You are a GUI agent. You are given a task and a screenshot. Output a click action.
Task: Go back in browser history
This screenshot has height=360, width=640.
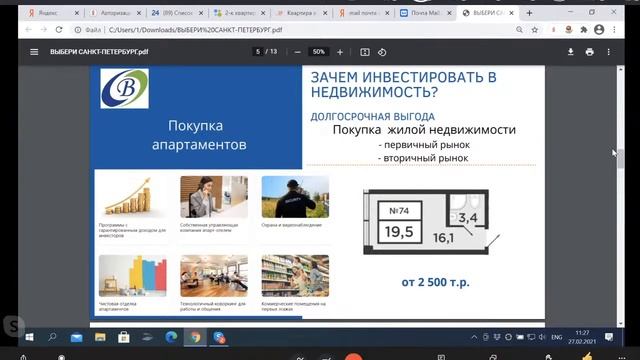(x=28, y=29)
